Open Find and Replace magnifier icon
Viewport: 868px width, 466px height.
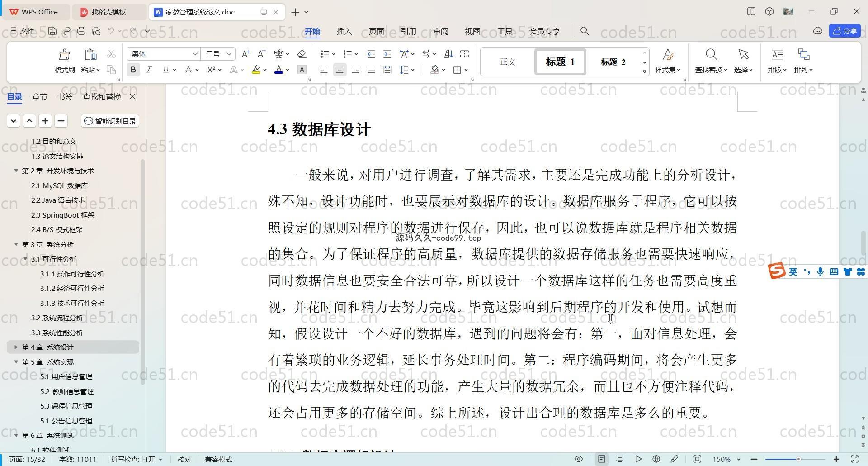(x=711, y=55)
